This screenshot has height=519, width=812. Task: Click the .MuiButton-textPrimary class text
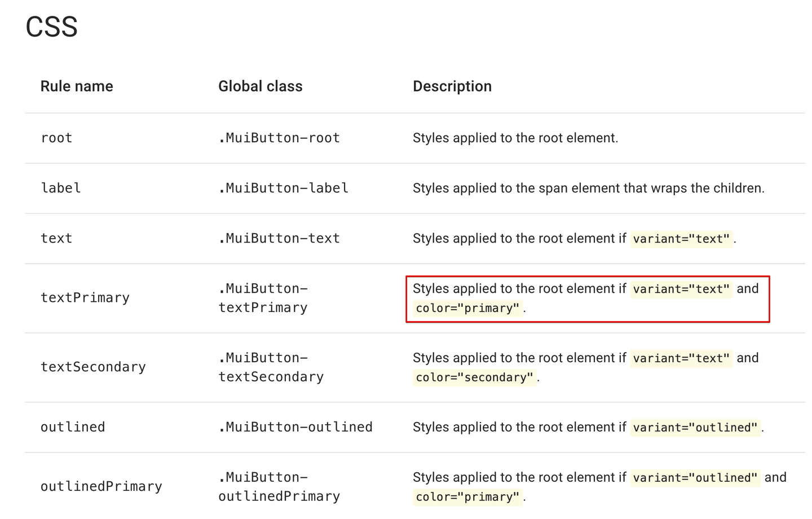tap(263, 298)
